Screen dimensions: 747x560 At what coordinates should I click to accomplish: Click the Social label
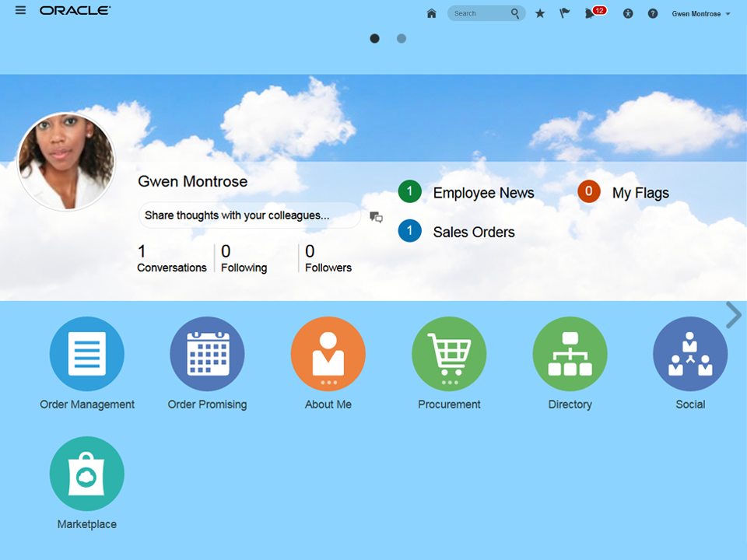[690, 404]
